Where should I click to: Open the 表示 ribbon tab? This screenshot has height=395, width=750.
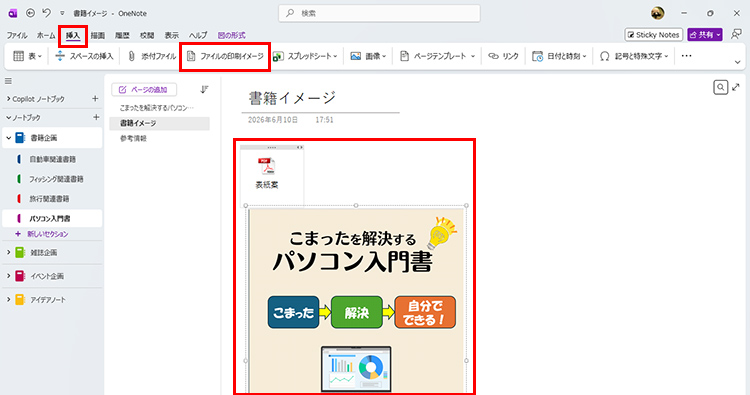pyautogui.click(x=172, y=35)
